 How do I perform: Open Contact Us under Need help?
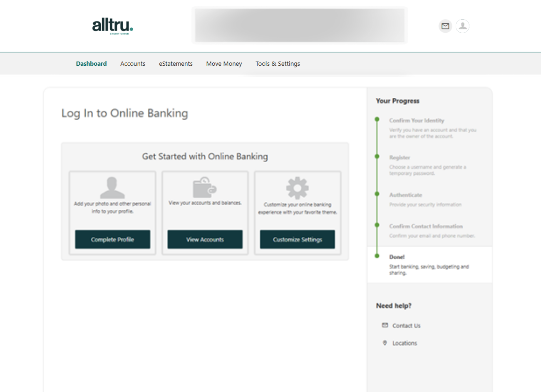click(406, 325)
